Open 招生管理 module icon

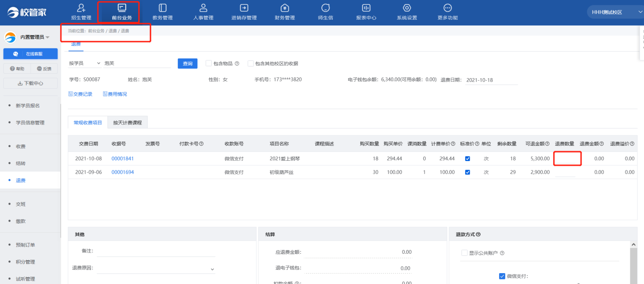click(81, 8)
